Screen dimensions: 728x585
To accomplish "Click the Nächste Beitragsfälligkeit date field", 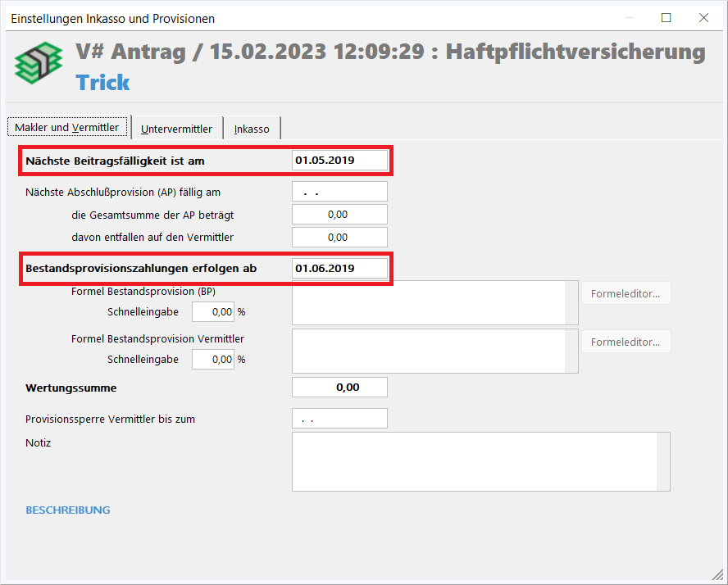I will pyautogui.click(x=339, y=161).
